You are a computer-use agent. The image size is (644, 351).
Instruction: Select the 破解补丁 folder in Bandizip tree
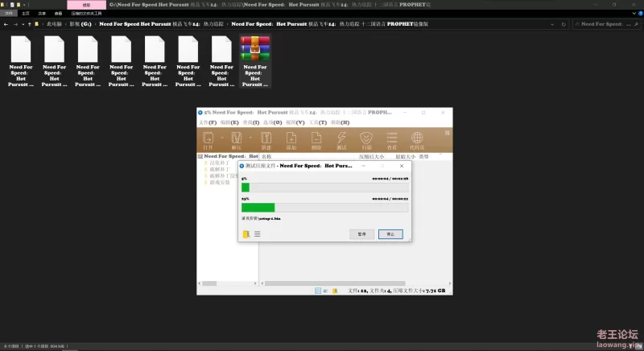pos(217,169)
